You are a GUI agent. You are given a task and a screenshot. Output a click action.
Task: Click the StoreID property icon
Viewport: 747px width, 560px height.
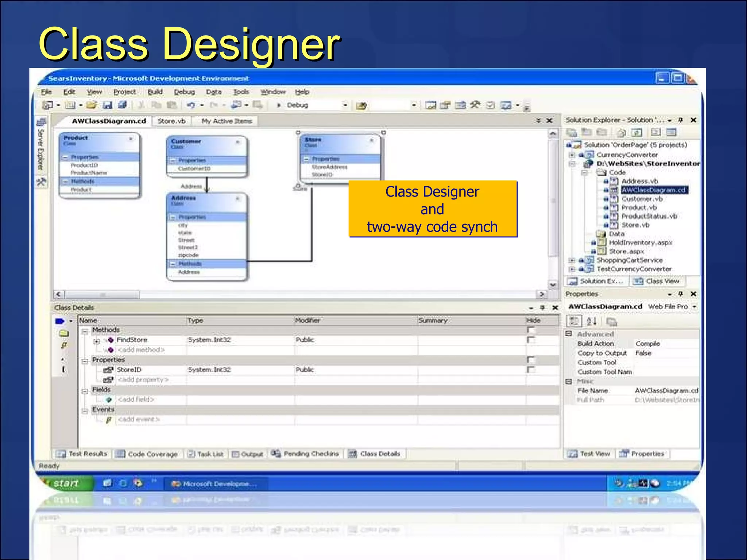coord(108,370)
